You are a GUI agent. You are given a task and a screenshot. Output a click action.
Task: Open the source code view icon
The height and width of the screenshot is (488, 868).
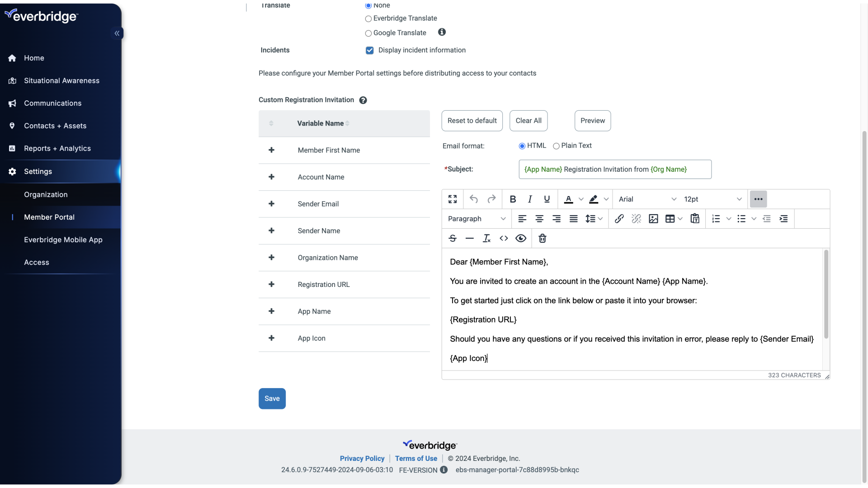tap(504, 238)
